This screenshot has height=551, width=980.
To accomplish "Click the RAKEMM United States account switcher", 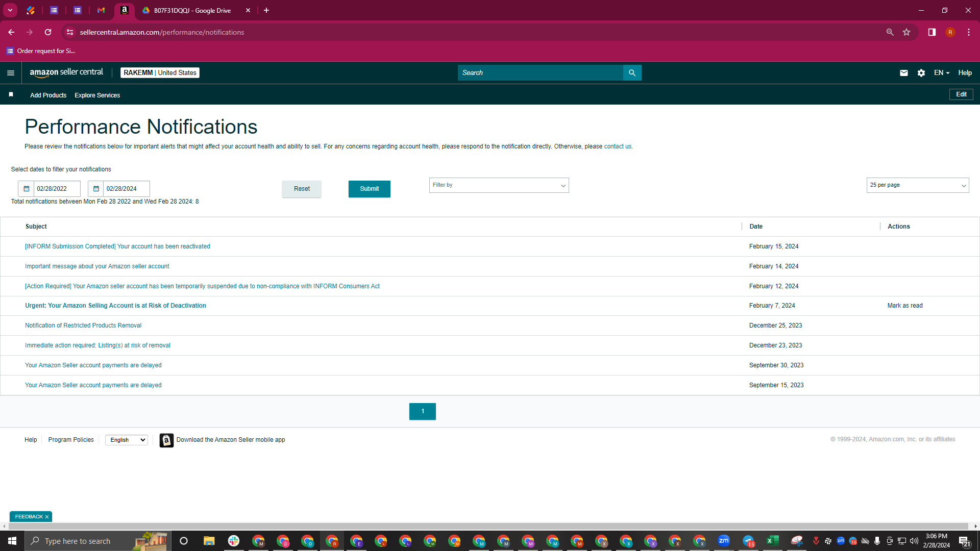I will tap(160, 73).
